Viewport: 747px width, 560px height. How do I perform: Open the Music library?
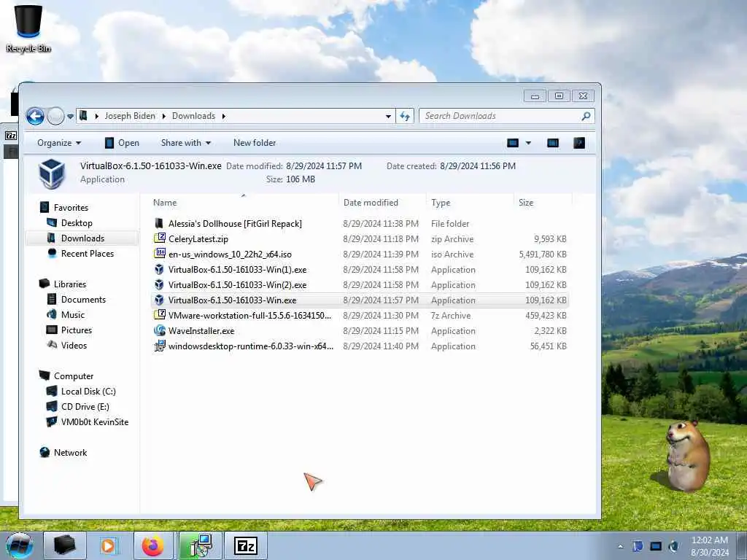tap(72, 315)
